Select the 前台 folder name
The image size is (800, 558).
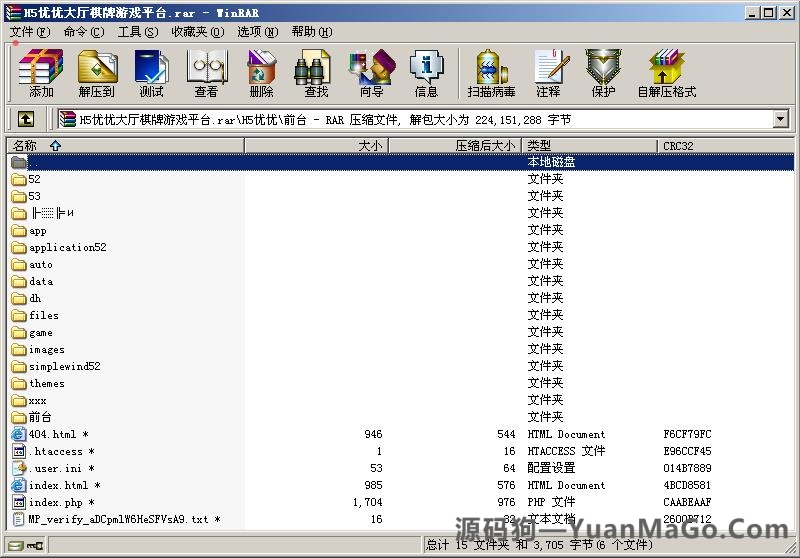click(40, 417)
